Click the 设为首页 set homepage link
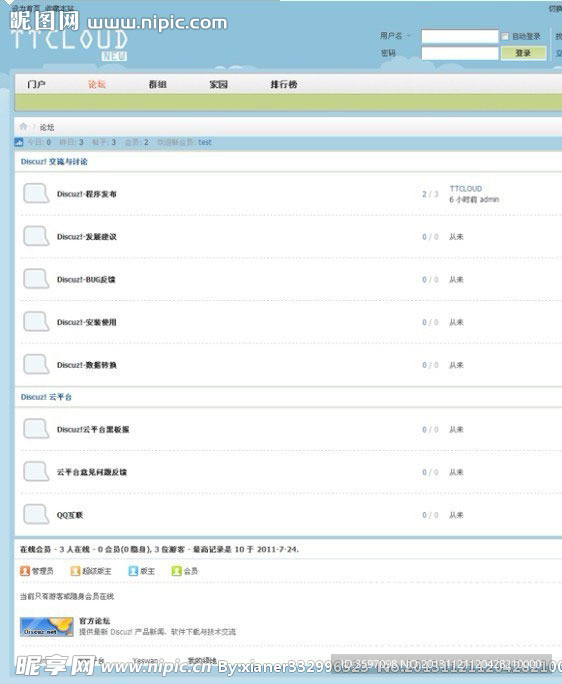562x684 pixels. coord(26,8)
